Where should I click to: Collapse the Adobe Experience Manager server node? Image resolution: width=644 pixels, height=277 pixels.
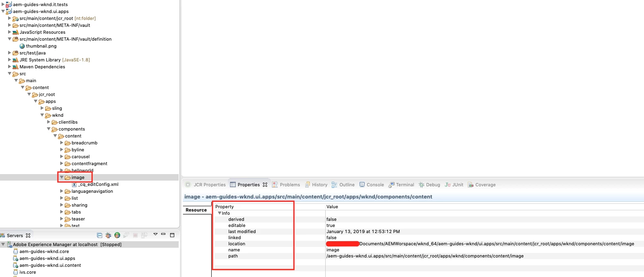[3, 244]
